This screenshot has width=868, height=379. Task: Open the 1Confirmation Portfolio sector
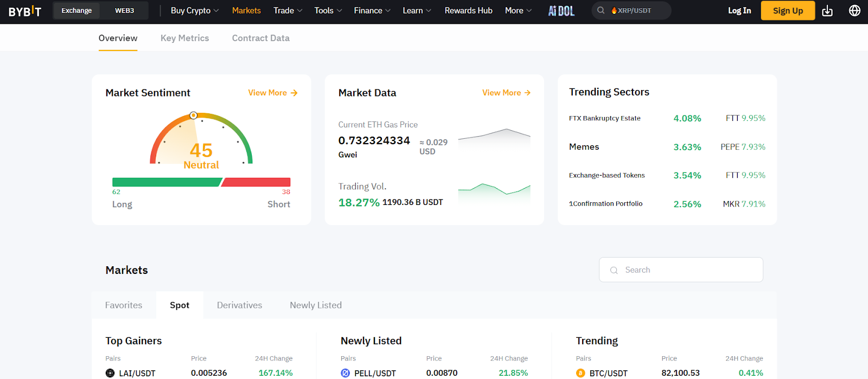pos(605,204)
